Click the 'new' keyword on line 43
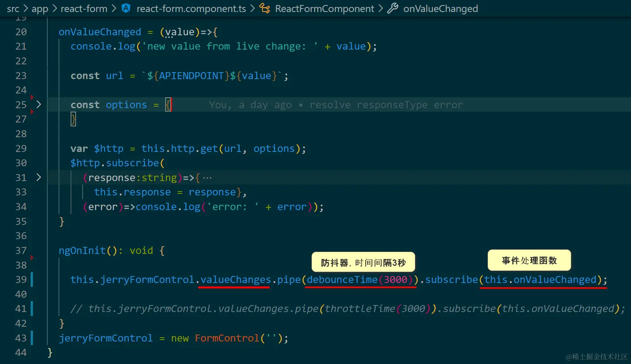 coord(180,338)
